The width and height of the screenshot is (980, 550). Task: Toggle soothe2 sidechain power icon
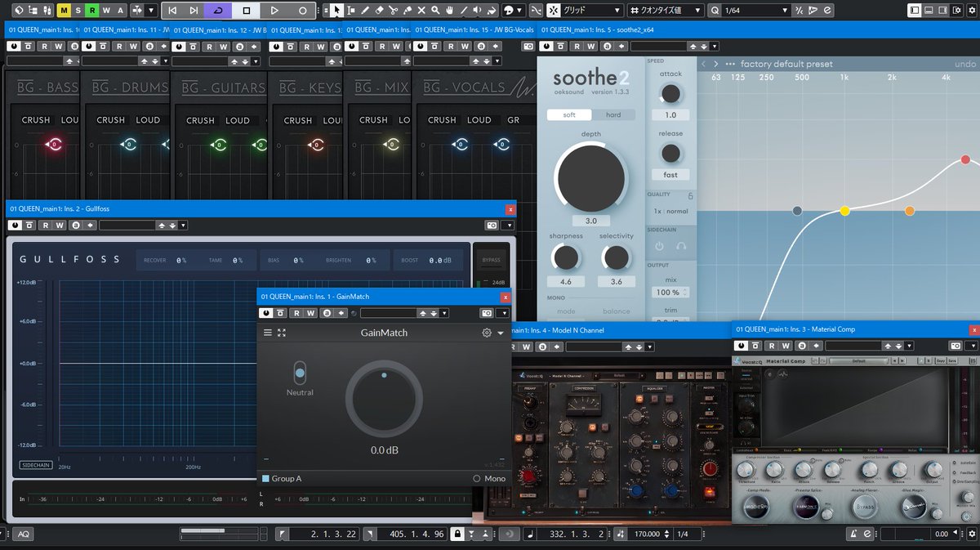point(660,246)
